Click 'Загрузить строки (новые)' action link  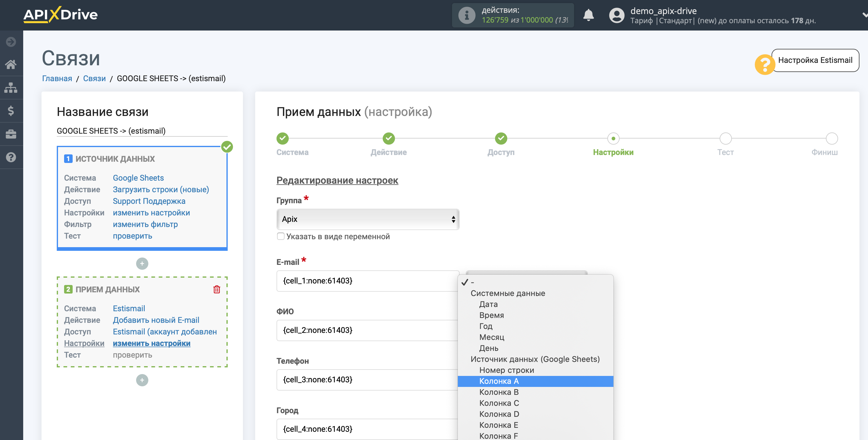point(161,189)
